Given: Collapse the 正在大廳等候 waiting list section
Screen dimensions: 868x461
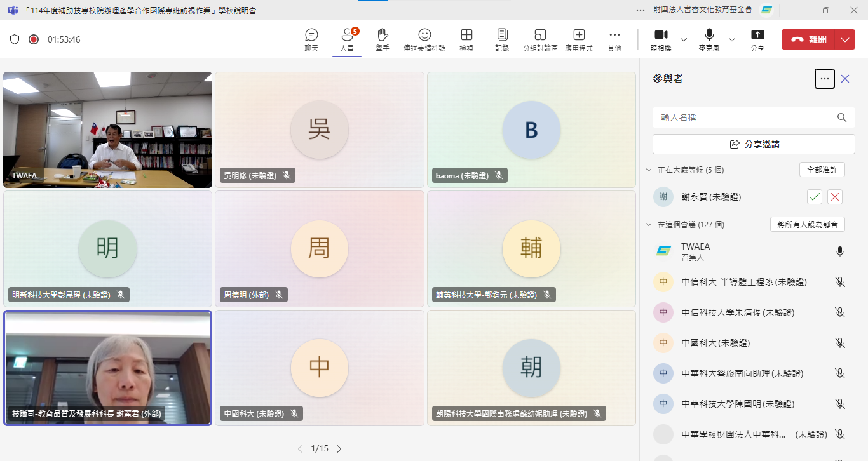Looking at the screenshot, I should point(649,170).
